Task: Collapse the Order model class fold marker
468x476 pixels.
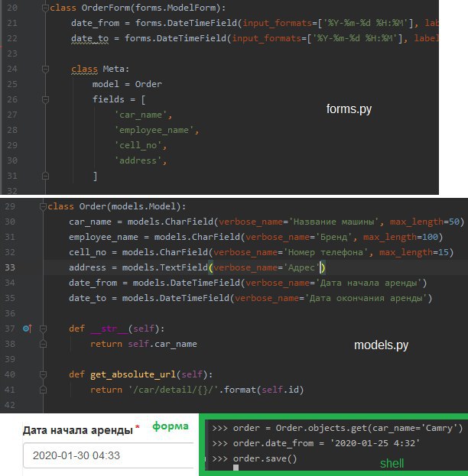Action: (x=43, y=206)
